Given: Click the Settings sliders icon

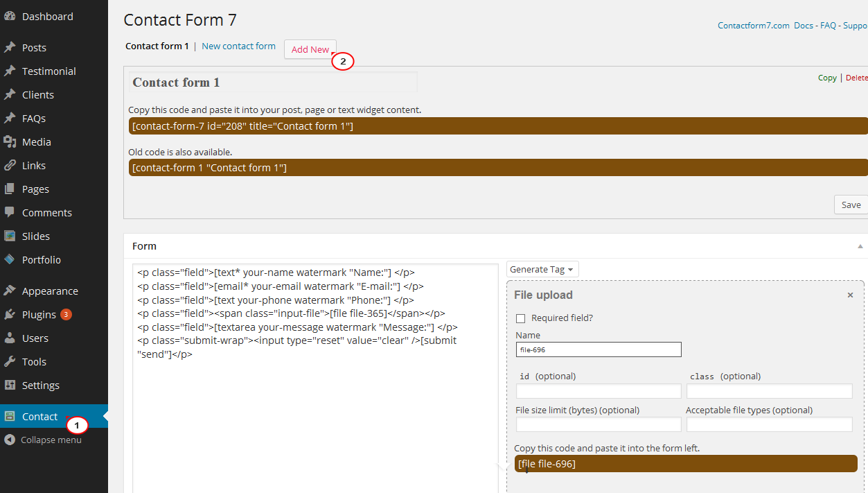Looking at the screenshot, I should pyautogui.click(x=10, y=386).
